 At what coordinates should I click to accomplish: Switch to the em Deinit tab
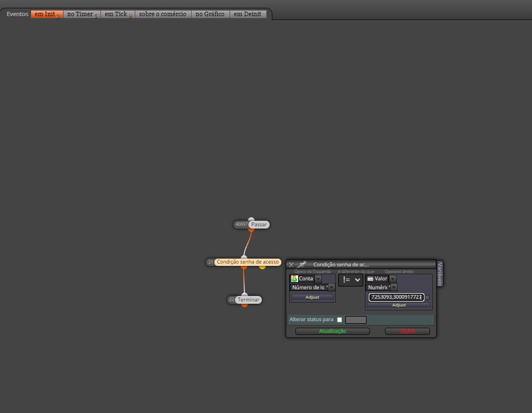tap(247, 14)
